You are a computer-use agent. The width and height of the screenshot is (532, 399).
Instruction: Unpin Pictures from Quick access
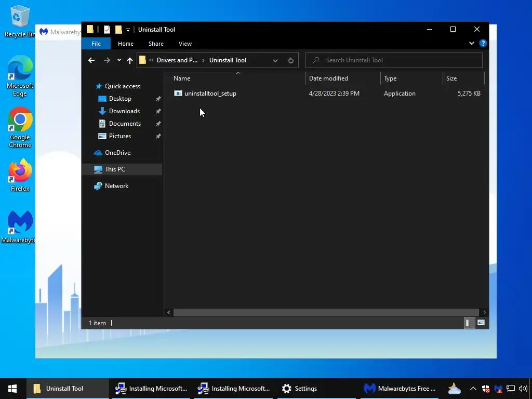158,137
